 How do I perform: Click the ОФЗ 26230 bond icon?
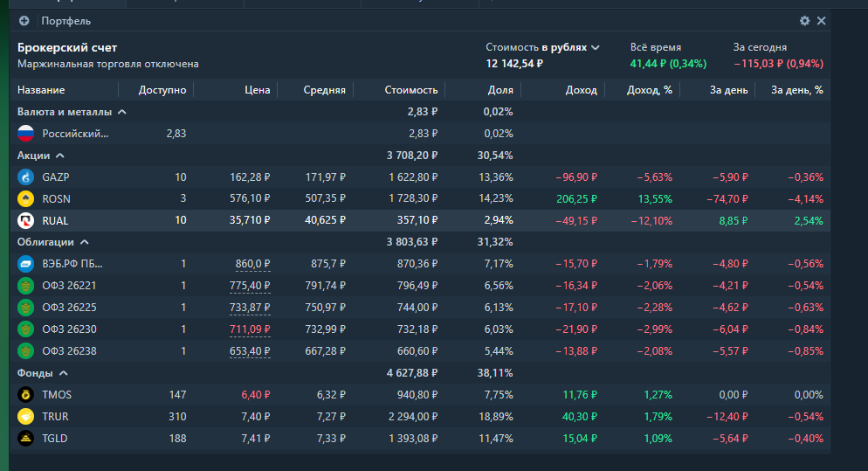point(25,329)
